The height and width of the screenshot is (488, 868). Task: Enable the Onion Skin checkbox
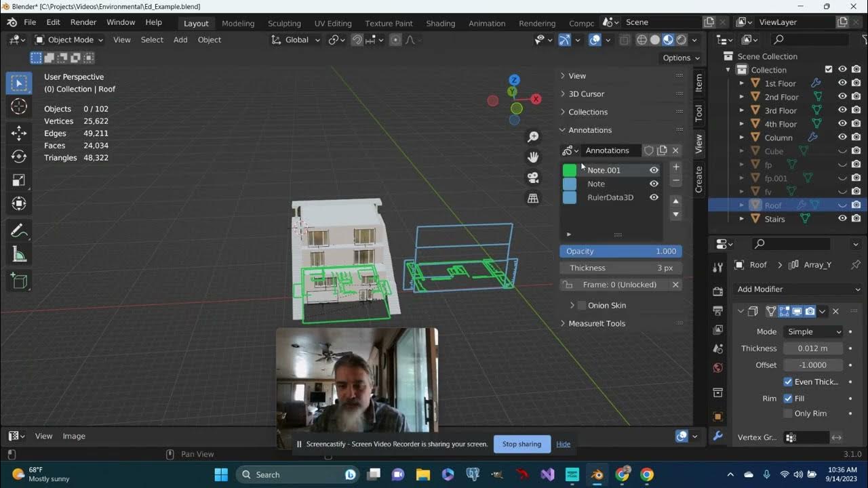pos(581,306)
